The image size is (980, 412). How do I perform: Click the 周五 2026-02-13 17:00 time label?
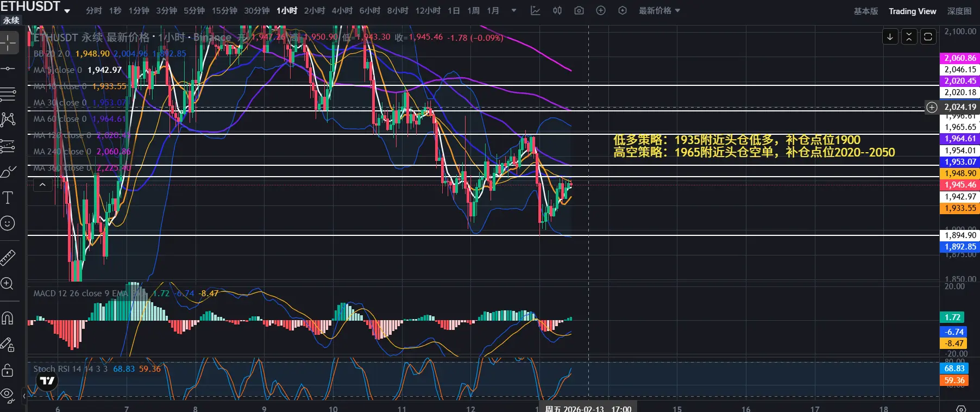pyautogui.click(x=588, y=408)
